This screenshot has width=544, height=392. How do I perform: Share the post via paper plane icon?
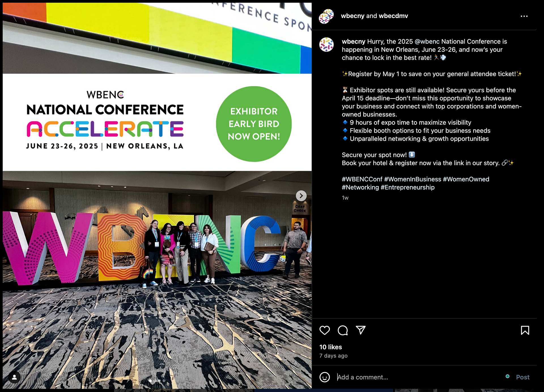pyautogui.click(x=361, y=330)
